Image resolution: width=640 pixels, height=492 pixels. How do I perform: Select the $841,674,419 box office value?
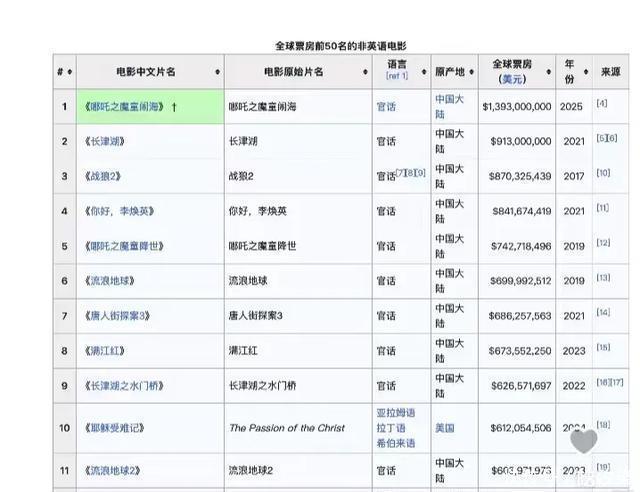pos(522,211)
